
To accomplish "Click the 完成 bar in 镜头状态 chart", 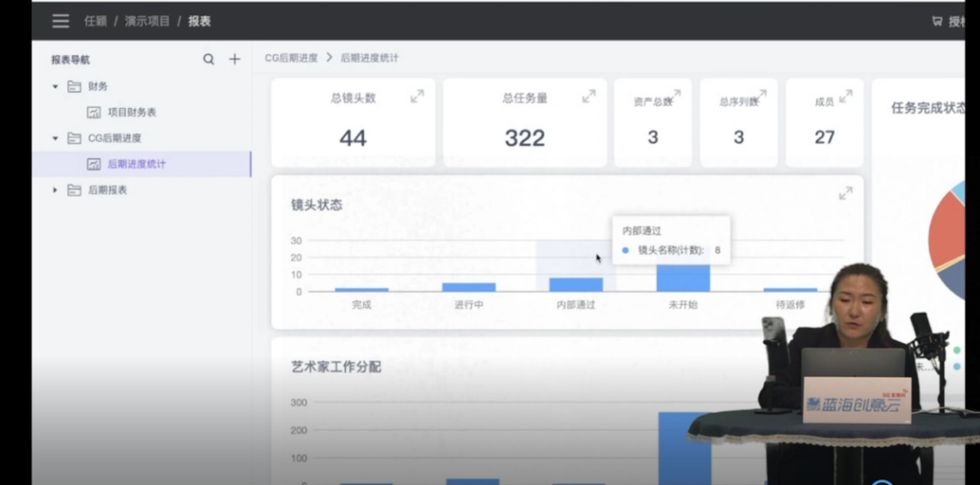I will (361, 289).
